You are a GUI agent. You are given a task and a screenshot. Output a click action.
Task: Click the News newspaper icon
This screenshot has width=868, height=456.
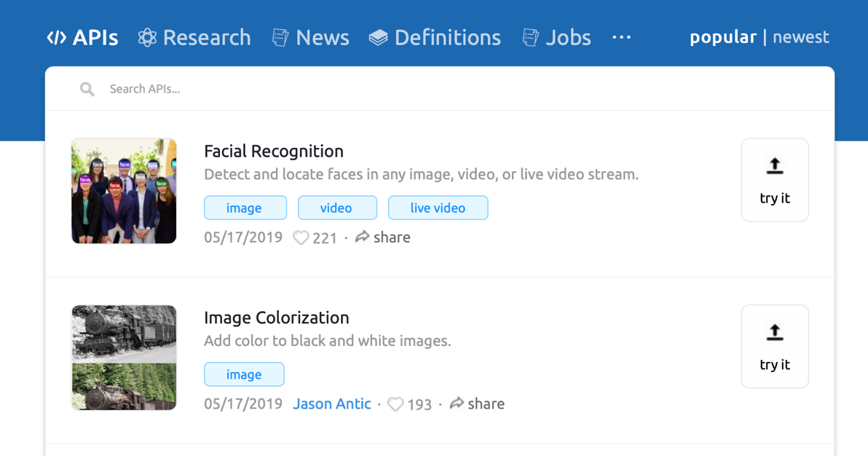280,38
